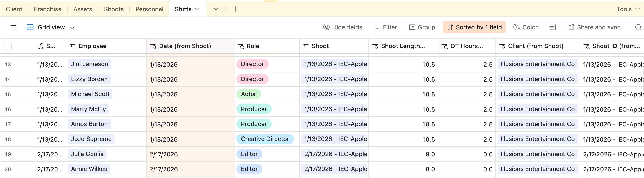644x178 pixels.
Task: Expand the Grid view dropdown chevron
Action: point(72,28)
